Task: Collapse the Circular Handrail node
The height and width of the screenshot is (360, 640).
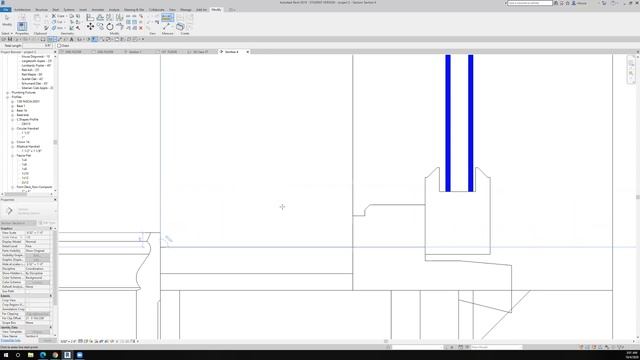Action: point(13,129)
